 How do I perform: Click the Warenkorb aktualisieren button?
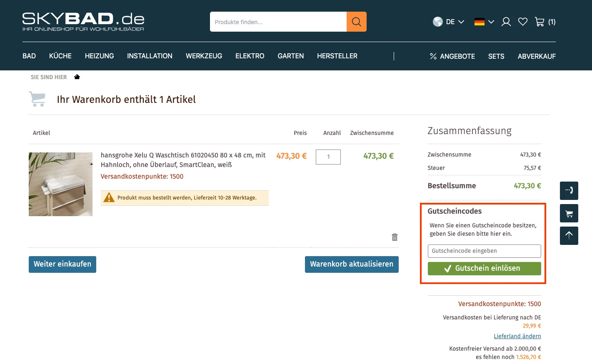352,264
